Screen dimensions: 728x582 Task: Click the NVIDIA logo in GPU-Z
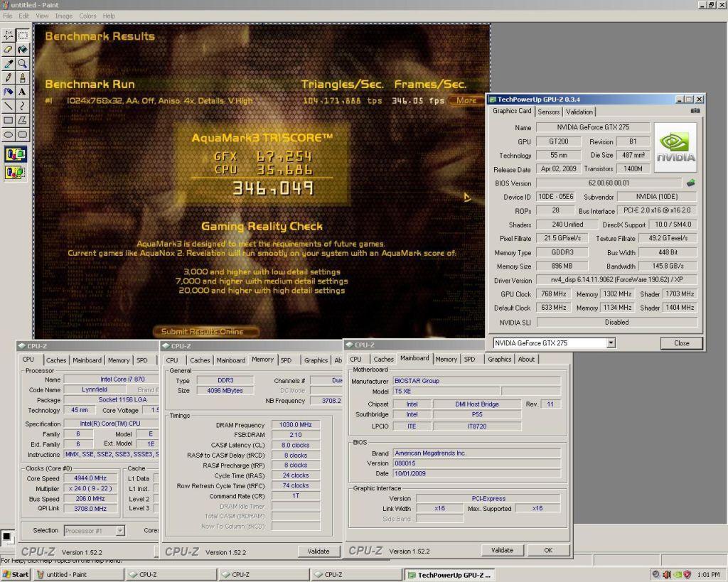675,148
